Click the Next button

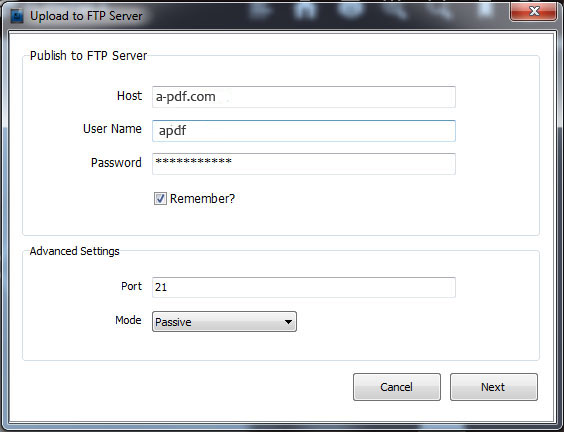(494, 387)
